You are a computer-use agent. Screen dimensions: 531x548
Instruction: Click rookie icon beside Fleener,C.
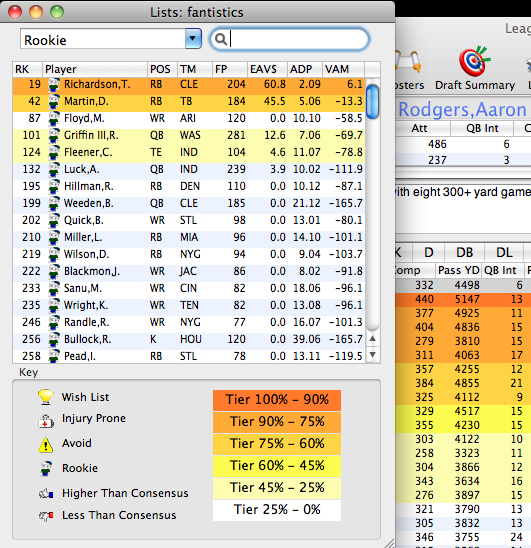tap(53, 153)
